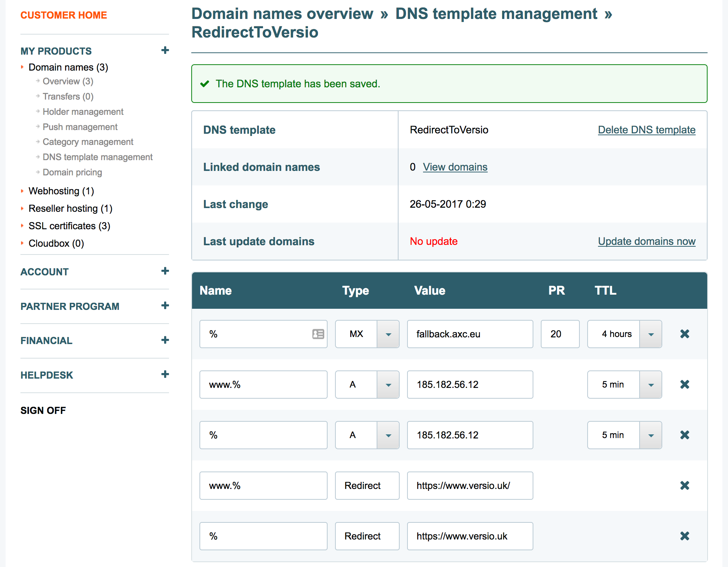Expand the Helpdesk section
728x567 pixels.
point(165,375)
